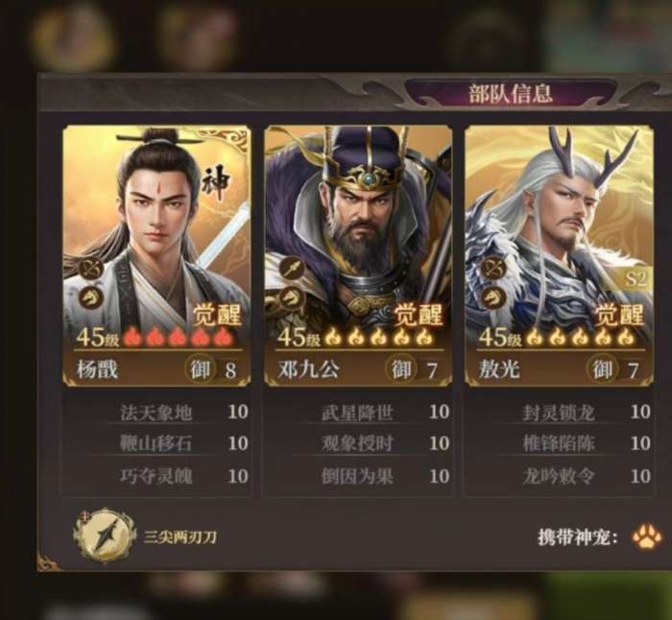Select the 封灵锁龙 skill row
The height and width of the screenshot is (620, 672).
point(560,412)
